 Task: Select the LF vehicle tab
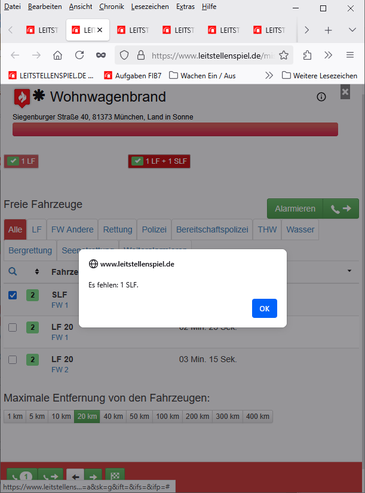pos(37,230)
